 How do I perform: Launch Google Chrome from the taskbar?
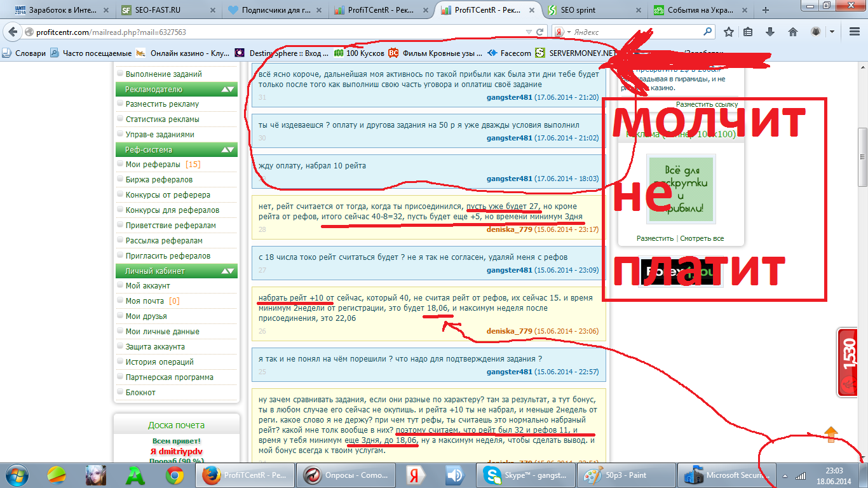[x=175, y=475]
